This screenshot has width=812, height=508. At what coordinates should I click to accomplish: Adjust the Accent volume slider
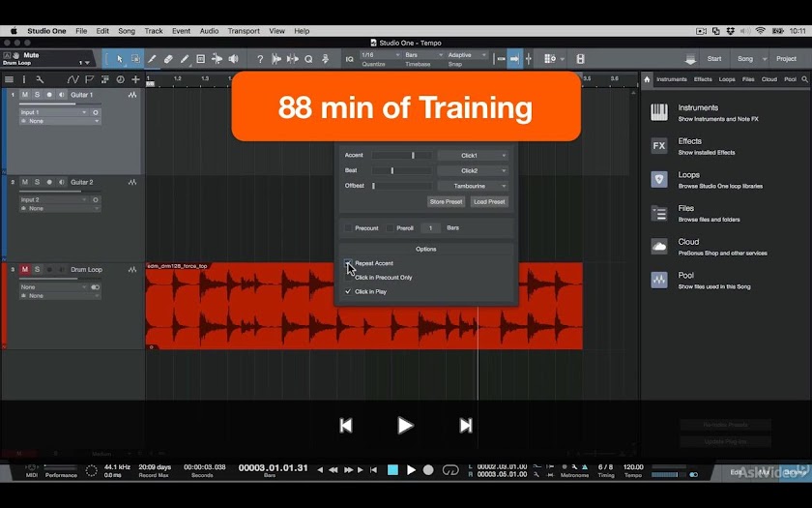coord(401,156)
